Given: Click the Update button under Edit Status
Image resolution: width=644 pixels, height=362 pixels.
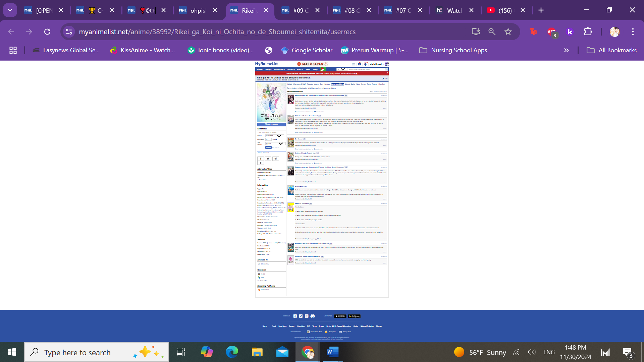Looking at the screenshot, I should (x=268, y=147).
